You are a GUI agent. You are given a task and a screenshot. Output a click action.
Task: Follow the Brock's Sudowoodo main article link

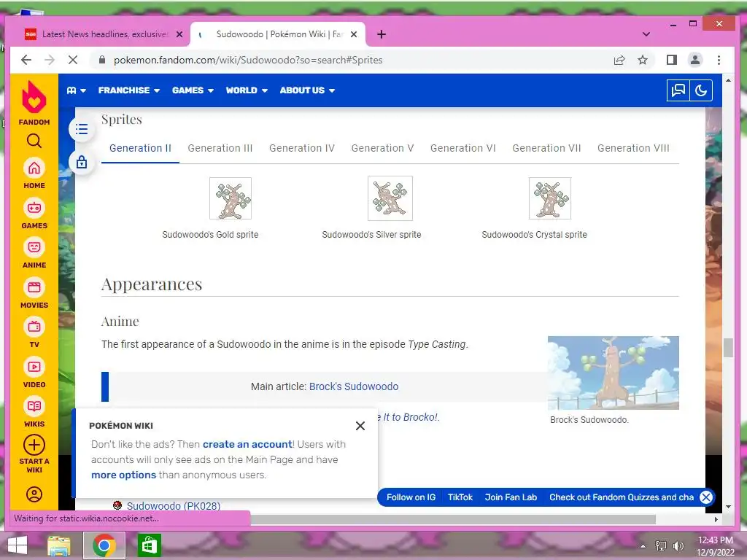pos(354,386)
